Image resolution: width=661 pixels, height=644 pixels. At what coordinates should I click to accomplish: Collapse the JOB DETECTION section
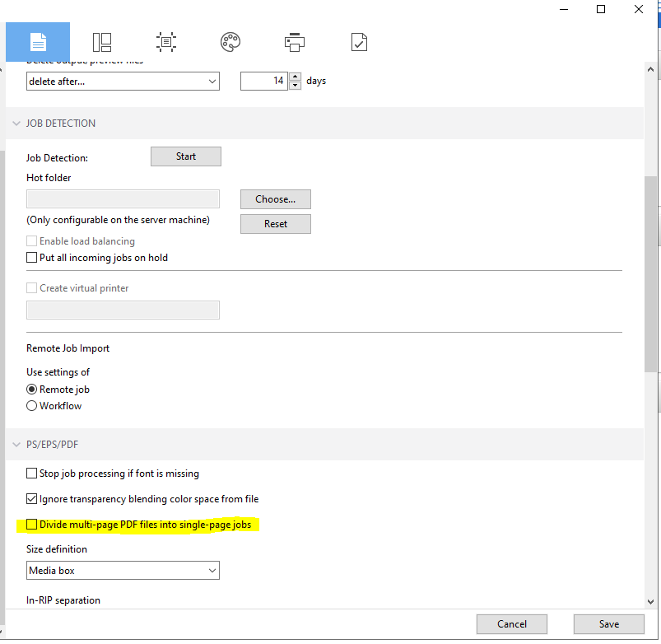(16, 123)
